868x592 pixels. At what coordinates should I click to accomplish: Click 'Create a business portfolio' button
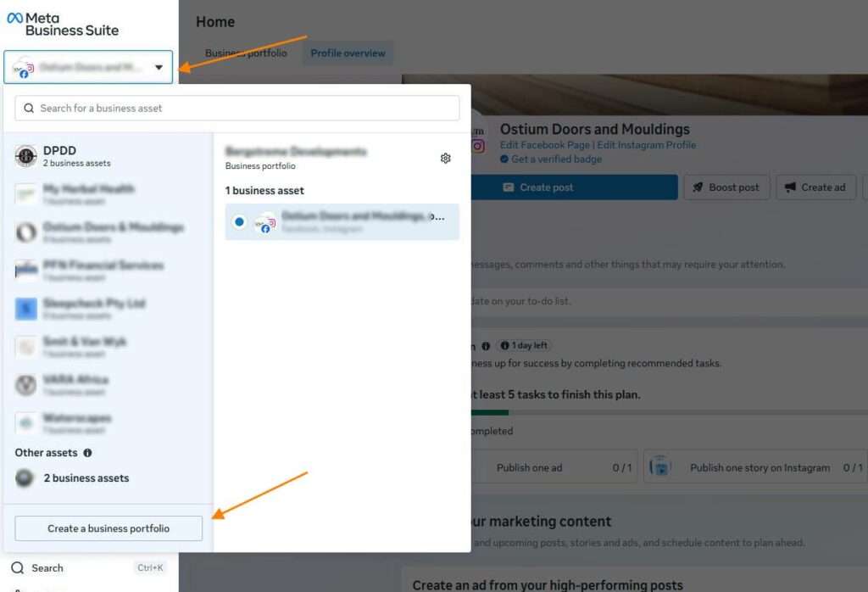(x=108, y=528)
